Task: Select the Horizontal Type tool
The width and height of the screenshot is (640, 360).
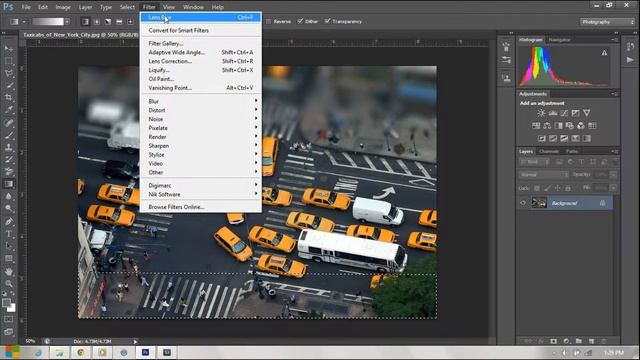Action: click(9, 234)
